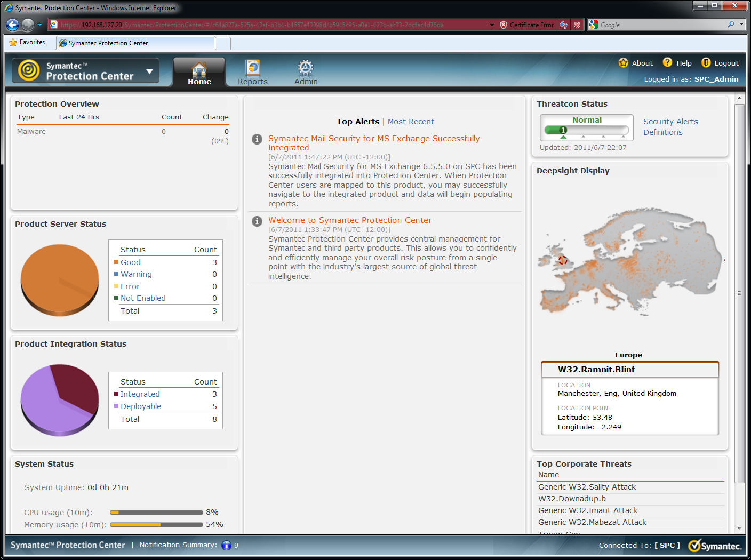Click the Europe Deepsight map
The image size is (751, 560).
632,261
